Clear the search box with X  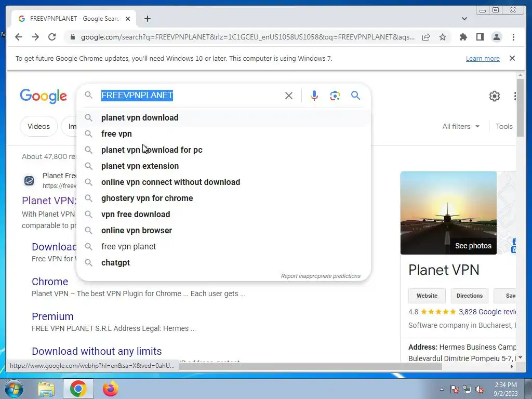click(289, 96)
